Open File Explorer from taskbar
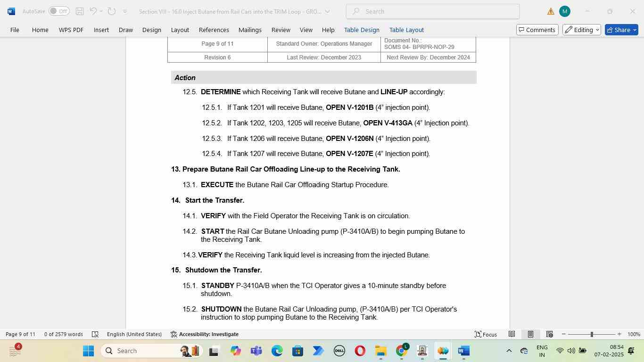644x362 pixels. (380, 351)
